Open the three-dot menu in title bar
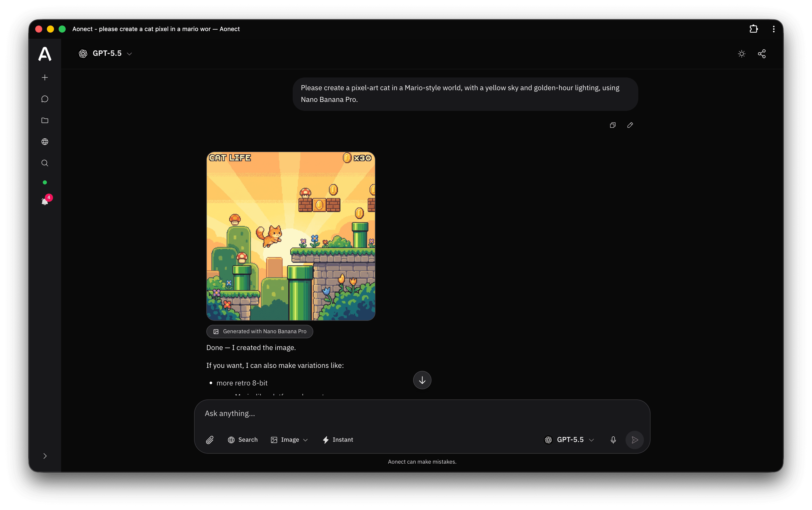 [774, 29]
